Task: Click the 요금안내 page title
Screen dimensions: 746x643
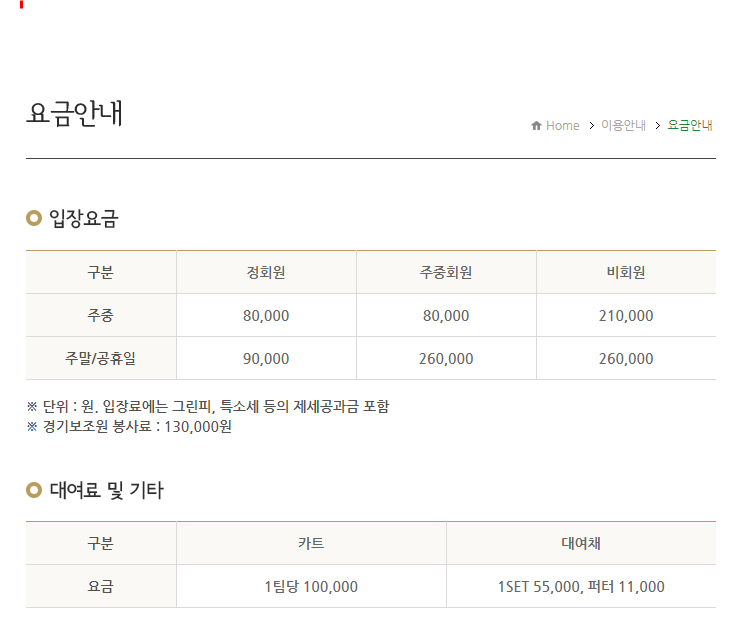Action: [75, 114]
